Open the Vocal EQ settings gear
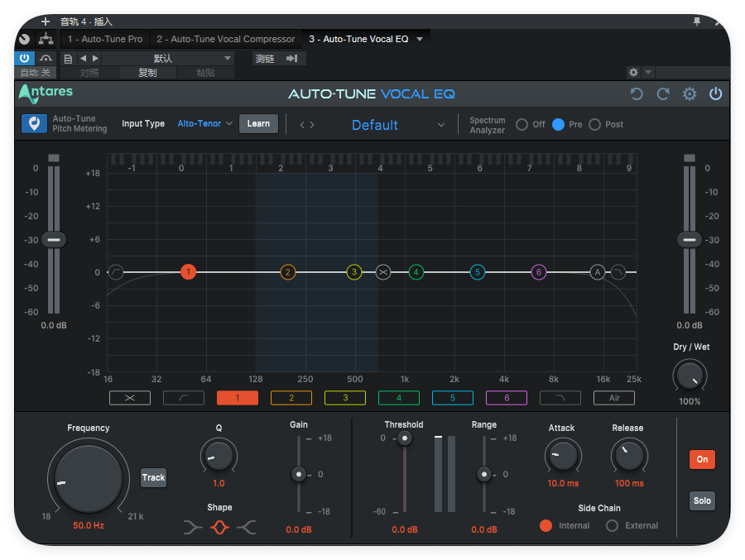The height and width of the screenshot is (560, 745). click(690, 94)
